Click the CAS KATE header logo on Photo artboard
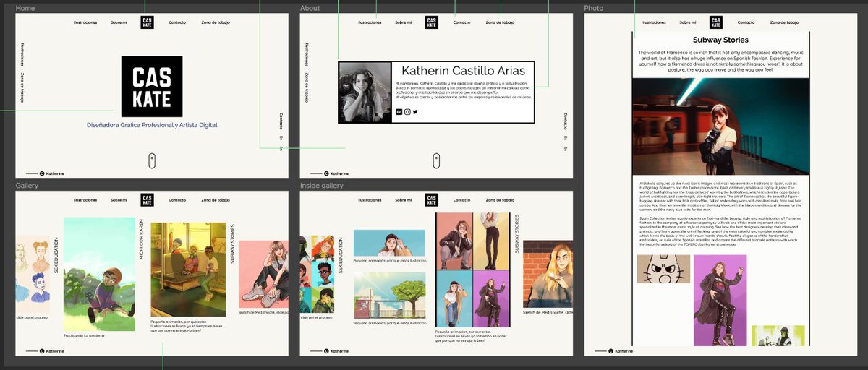868x370 pixels. click(716, 22)
